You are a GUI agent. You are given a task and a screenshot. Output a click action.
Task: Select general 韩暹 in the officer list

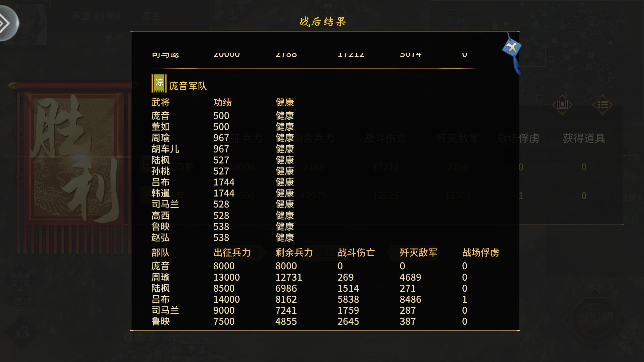pos(161,193)
